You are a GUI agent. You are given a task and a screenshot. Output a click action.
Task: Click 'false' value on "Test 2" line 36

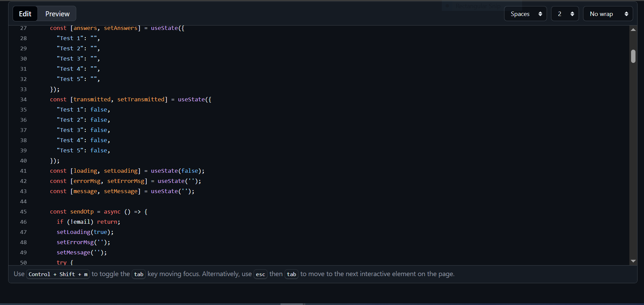(99, 120)
